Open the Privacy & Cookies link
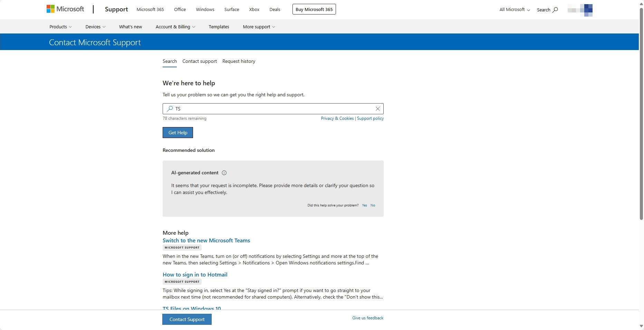 tap(337, 118)
